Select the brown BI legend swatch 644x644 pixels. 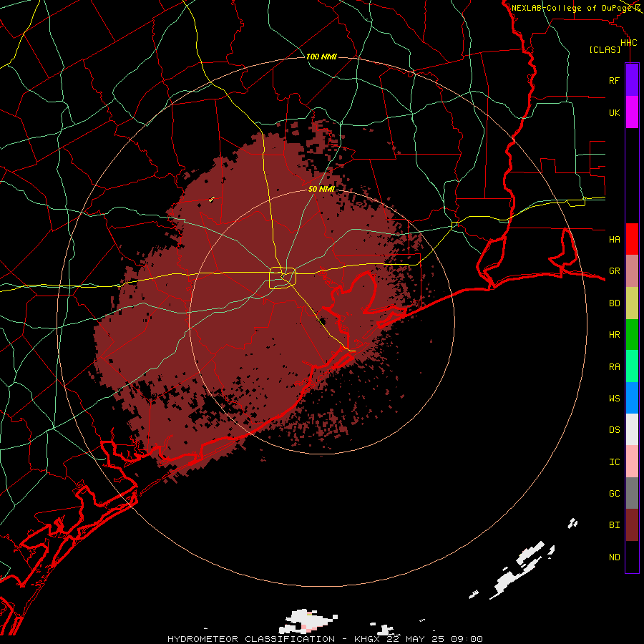632,525
